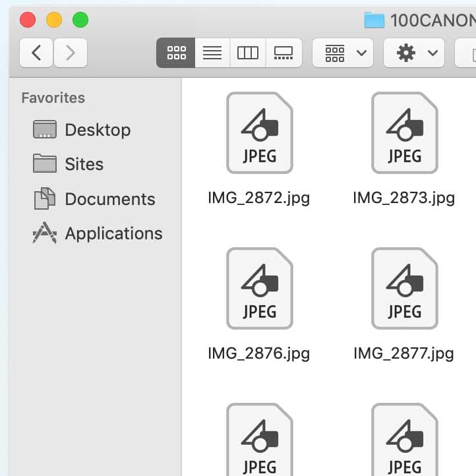Go back to previous folder
The width and height of the screenshot is (476, 476).
coord(36,53)
